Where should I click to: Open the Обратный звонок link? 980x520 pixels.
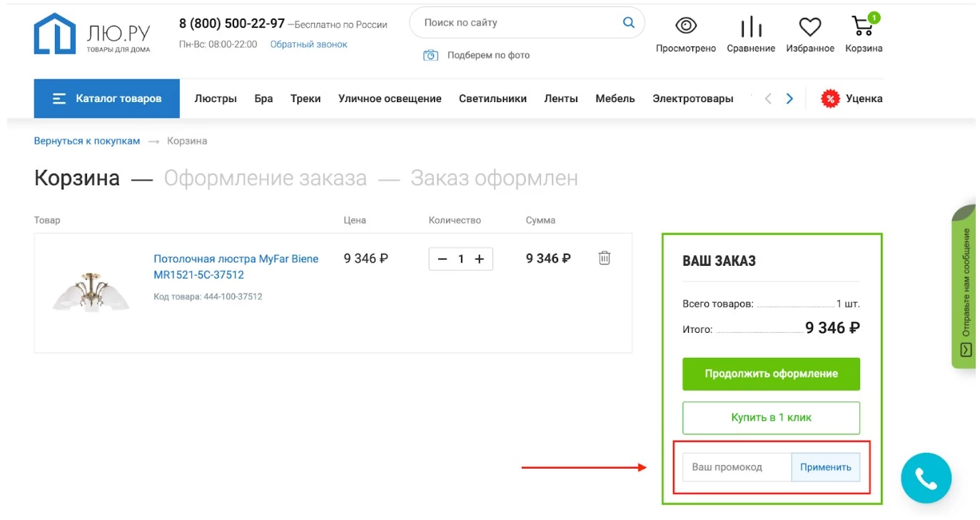pos(308,44)
